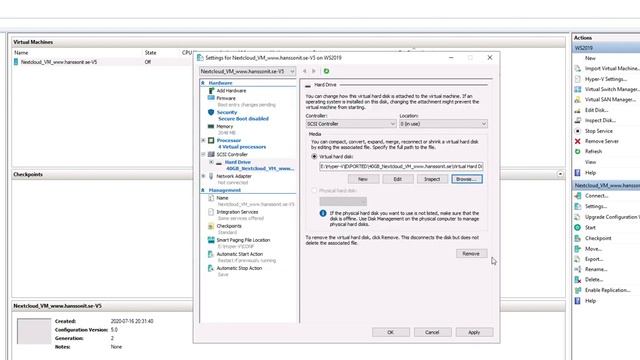Select Automatic Stop Action icon
Image resolution: width=640 pixels, height=360 pixels.
tap(211, 268)
